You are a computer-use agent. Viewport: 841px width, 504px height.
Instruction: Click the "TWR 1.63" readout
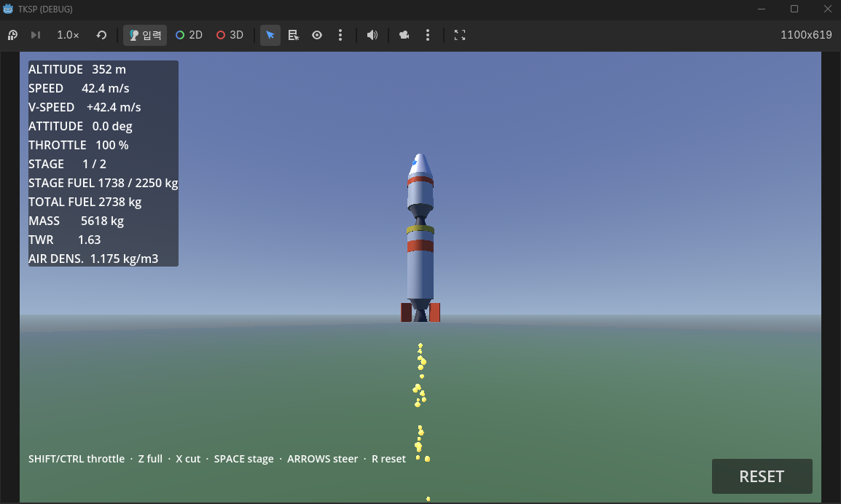click(x=64, y=240)
